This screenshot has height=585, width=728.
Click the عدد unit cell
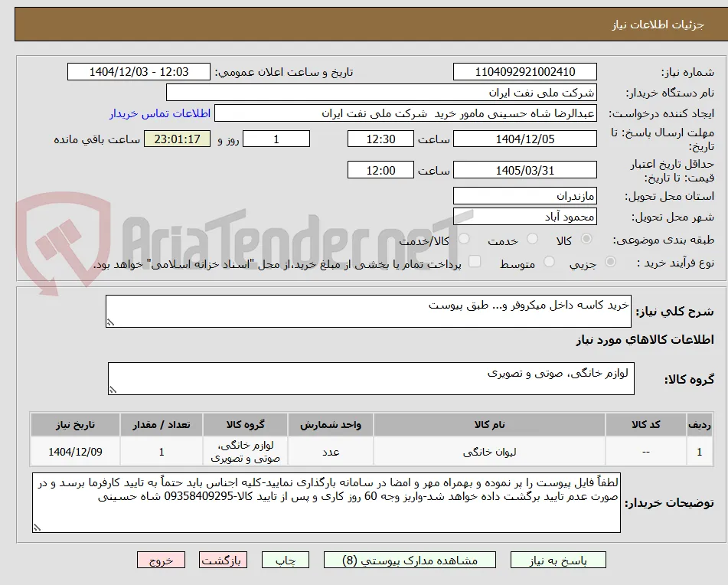pos(331,452)
